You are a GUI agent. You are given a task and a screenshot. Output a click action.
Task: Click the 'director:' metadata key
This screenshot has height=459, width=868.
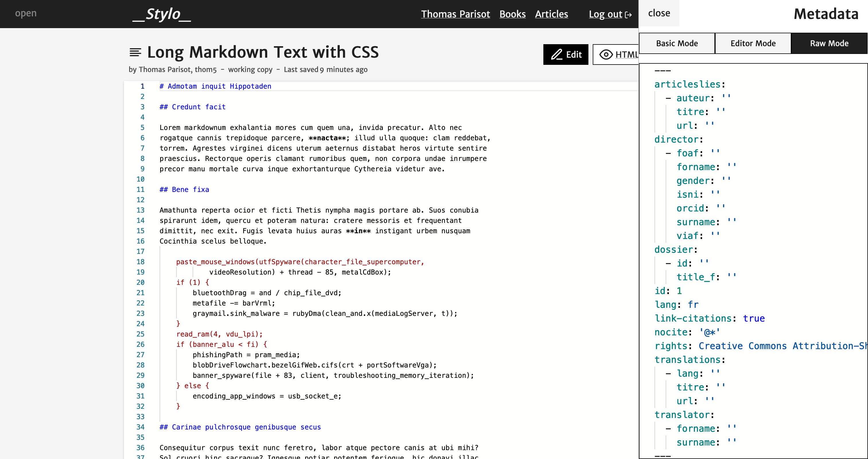point(678,139)
